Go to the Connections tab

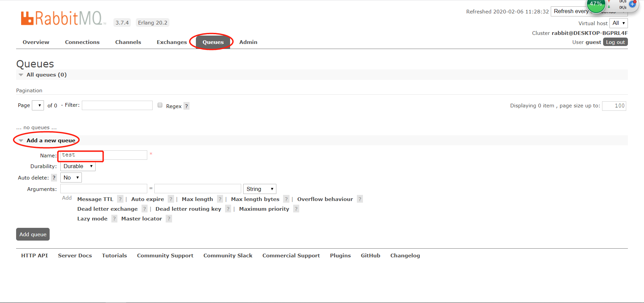[x=82, y=42]
